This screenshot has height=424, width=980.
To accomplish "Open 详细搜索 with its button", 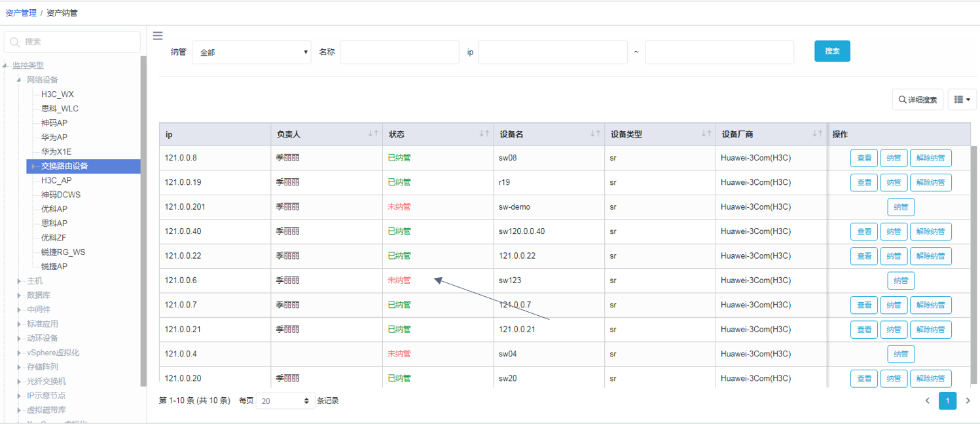I will (x=918, y=99).
